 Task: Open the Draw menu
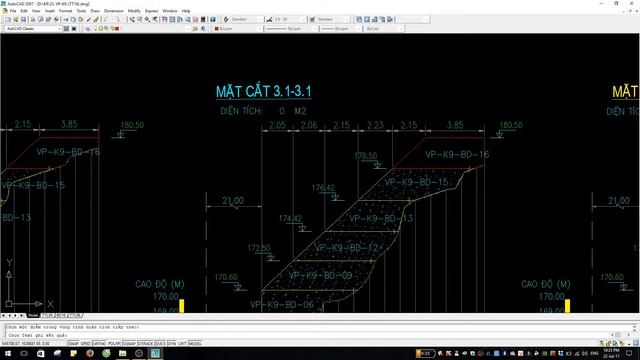95,11
